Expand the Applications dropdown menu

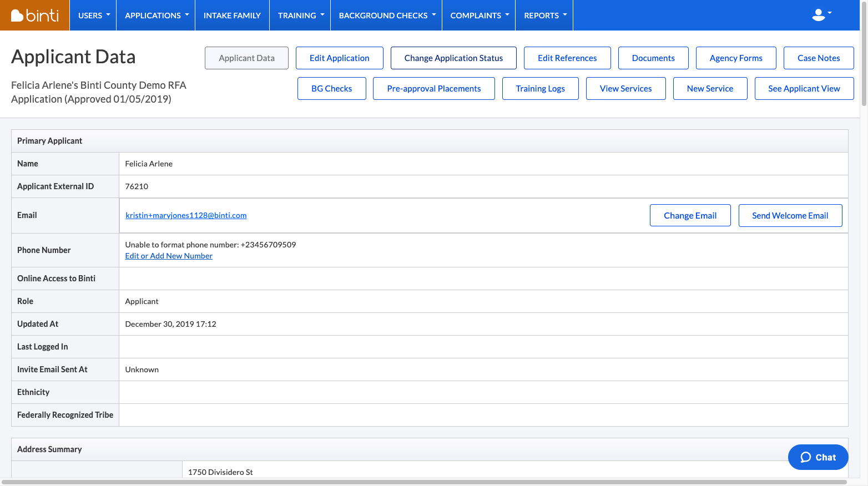point(156,16)
